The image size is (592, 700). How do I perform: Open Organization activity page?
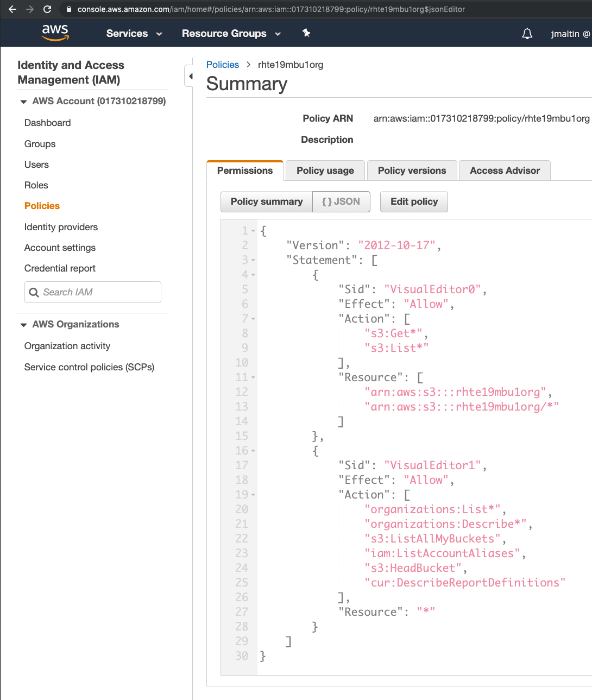67,346
